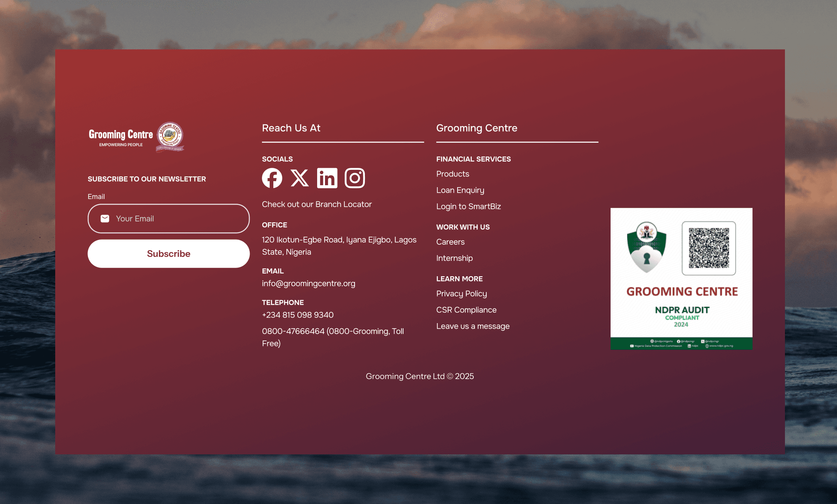Open the X (Twitter) social icon
Viewport: 837px width, 504px height.
(299, 178)
